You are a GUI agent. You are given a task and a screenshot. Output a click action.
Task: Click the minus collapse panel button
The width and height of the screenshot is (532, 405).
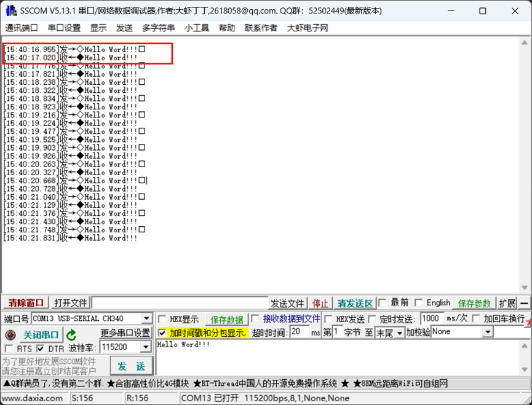[524, 303]
